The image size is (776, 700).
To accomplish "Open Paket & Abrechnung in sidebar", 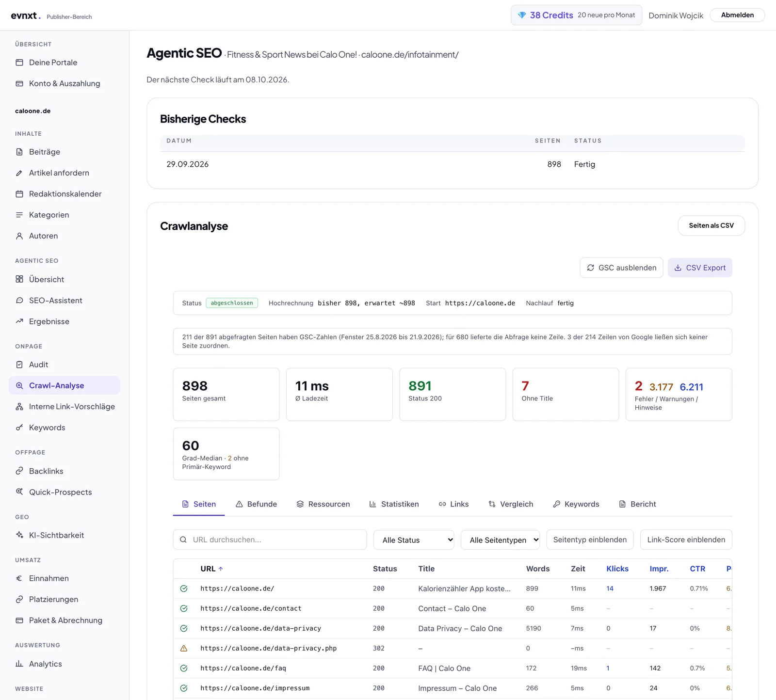I will pyautogui.click(x=65, y=620).
